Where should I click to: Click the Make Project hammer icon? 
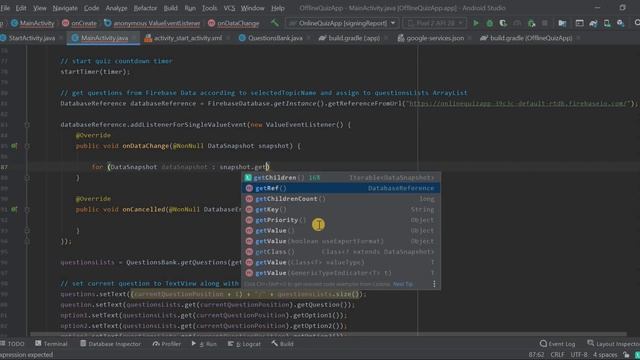tap(275, 23)
